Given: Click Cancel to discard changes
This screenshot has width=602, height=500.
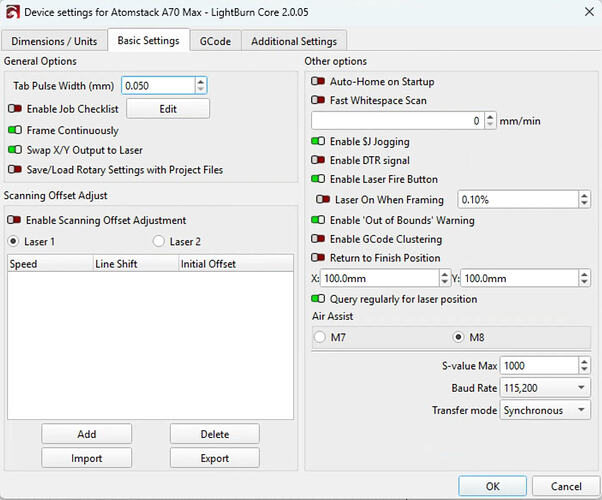Looking at the screenshot, I should [x=566, y=486].
